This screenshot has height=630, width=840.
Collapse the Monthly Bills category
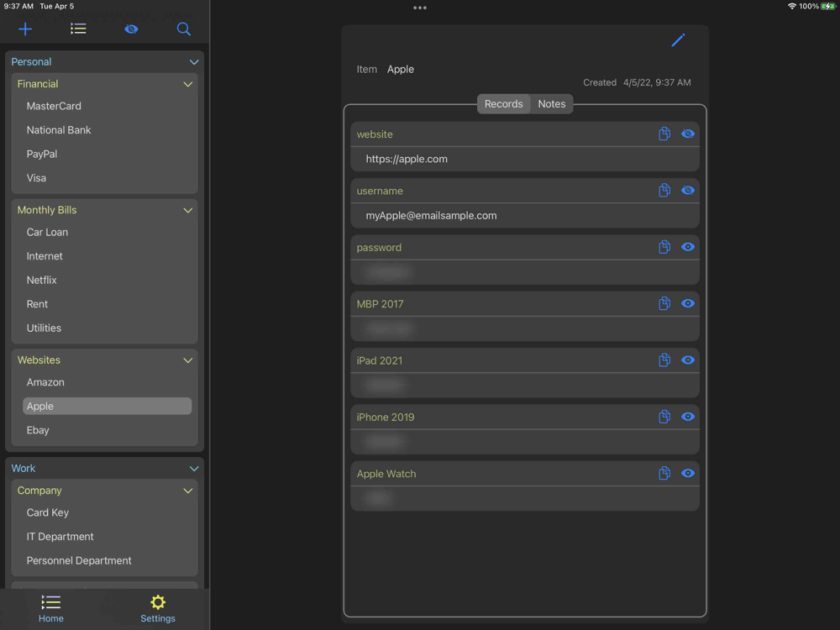(x=188, y=211)
